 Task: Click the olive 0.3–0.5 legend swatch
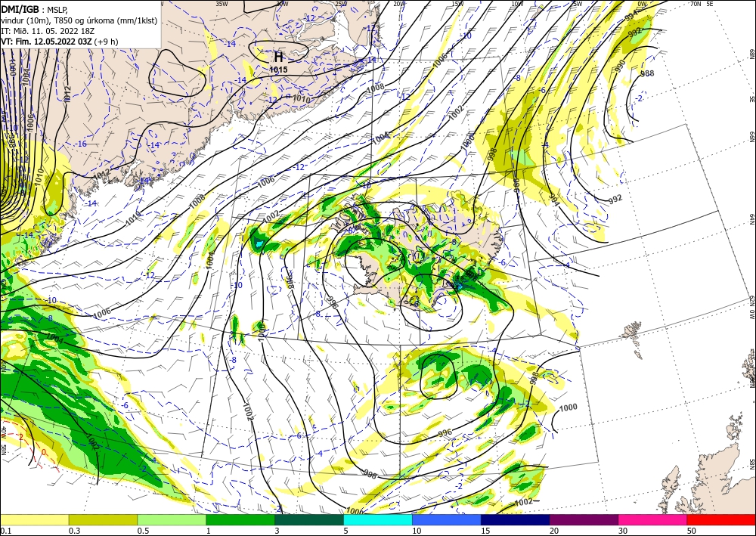103,519
